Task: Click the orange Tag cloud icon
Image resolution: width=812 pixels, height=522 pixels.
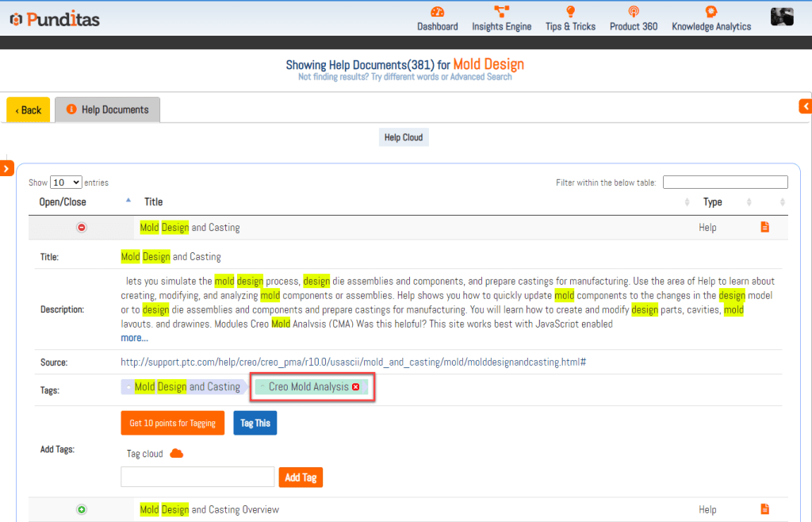Action: (177, 454)
